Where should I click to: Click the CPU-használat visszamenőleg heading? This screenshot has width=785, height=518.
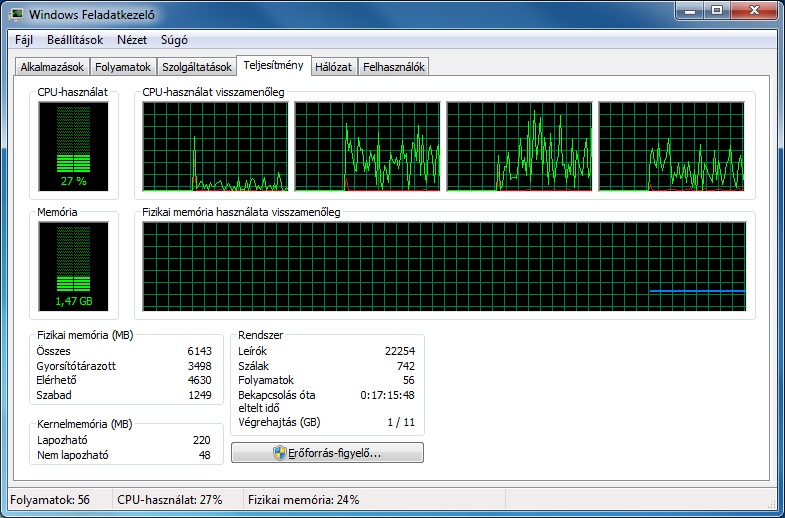coord(213,92)
